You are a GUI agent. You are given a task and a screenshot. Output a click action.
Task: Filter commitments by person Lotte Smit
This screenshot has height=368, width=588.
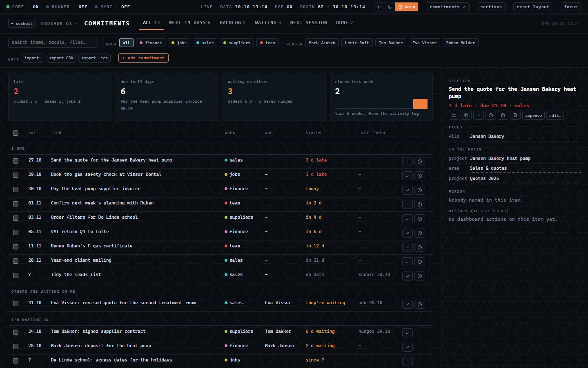tap(357, 43)
